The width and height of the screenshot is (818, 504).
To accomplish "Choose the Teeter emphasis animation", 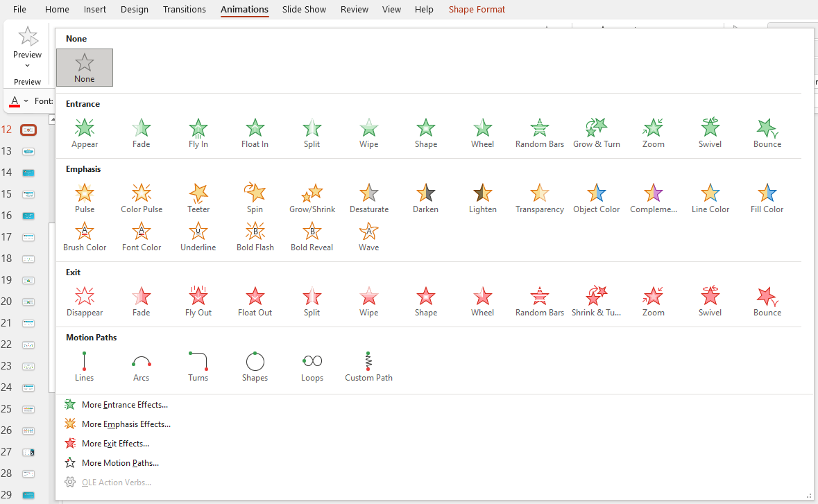I will pos(198,198).
